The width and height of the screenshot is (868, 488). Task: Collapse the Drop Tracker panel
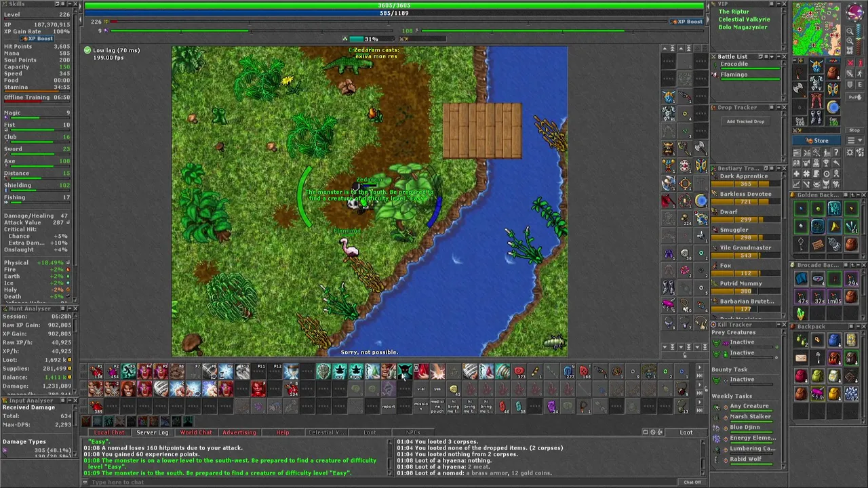(778, 107)
